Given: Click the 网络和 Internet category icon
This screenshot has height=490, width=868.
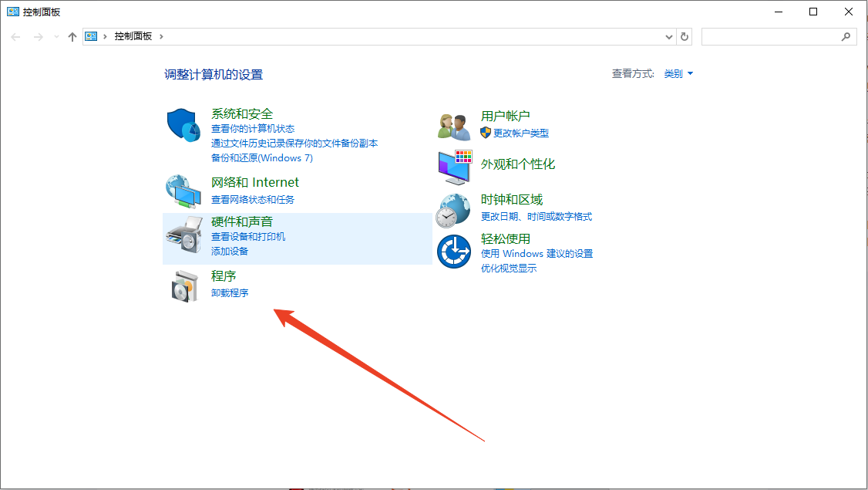Looking at the screenshot, I should pos(183,191).
